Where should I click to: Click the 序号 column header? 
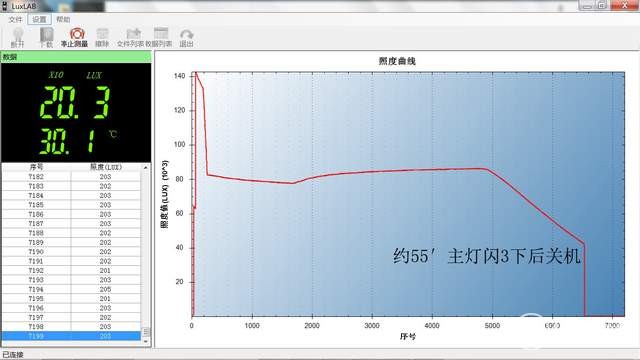(36, 167)
